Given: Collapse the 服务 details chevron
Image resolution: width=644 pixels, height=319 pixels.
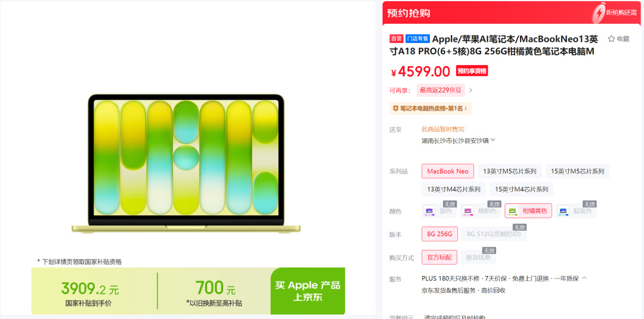Looking at the screenshot, I should (584, 278).
